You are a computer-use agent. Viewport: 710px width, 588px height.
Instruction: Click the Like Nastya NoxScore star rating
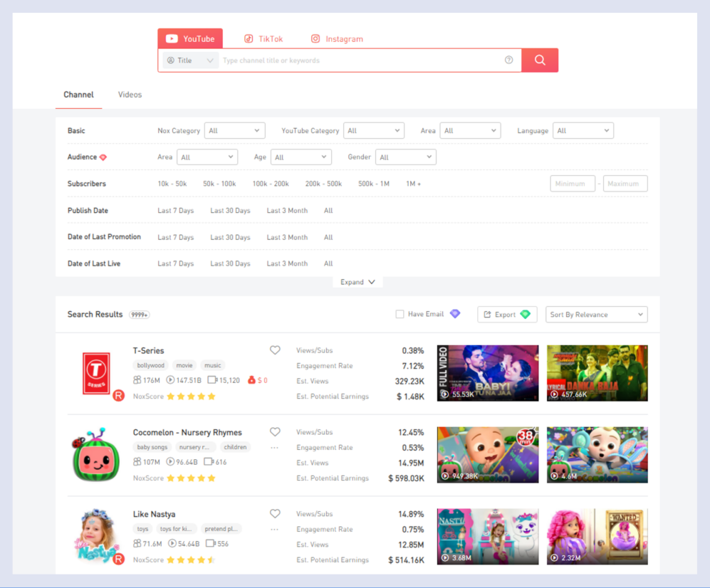coord(191,560)
